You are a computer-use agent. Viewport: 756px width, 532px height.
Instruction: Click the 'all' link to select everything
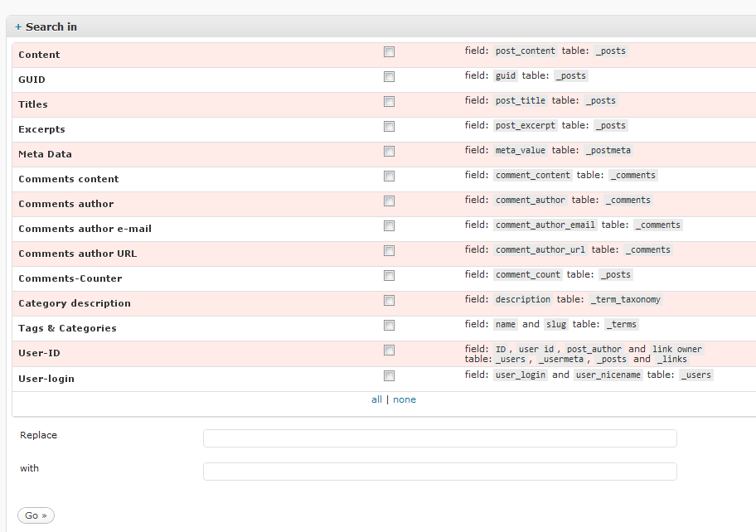tap(376, 399)
